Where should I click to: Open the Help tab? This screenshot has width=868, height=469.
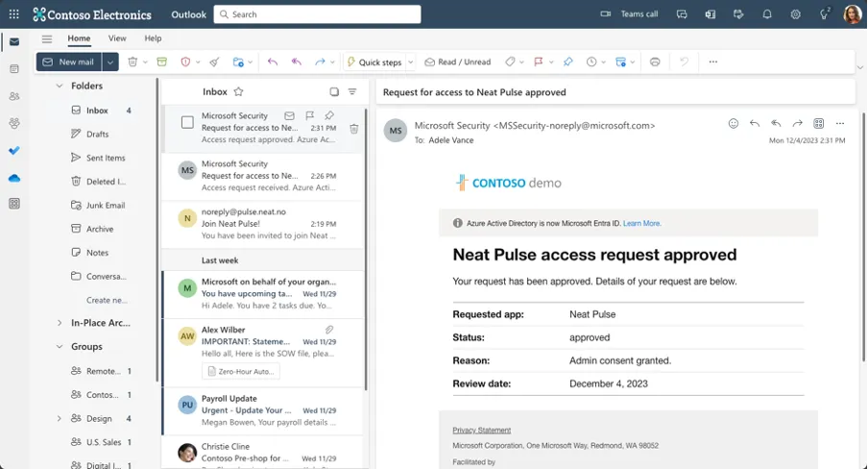click(153, 38)
